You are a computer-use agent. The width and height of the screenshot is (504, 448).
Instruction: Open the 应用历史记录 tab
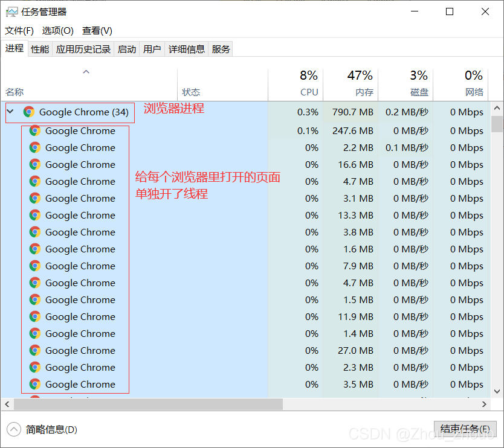pyautogui.click(x=83, y=49)
